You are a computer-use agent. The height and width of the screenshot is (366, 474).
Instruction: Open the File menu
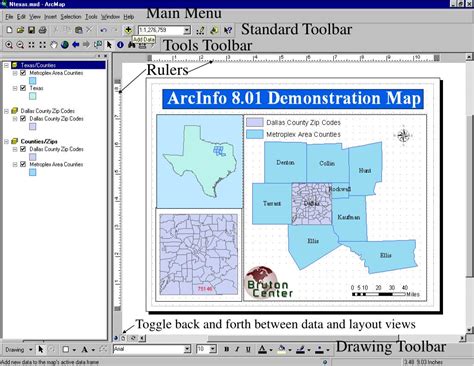[9, 17]
